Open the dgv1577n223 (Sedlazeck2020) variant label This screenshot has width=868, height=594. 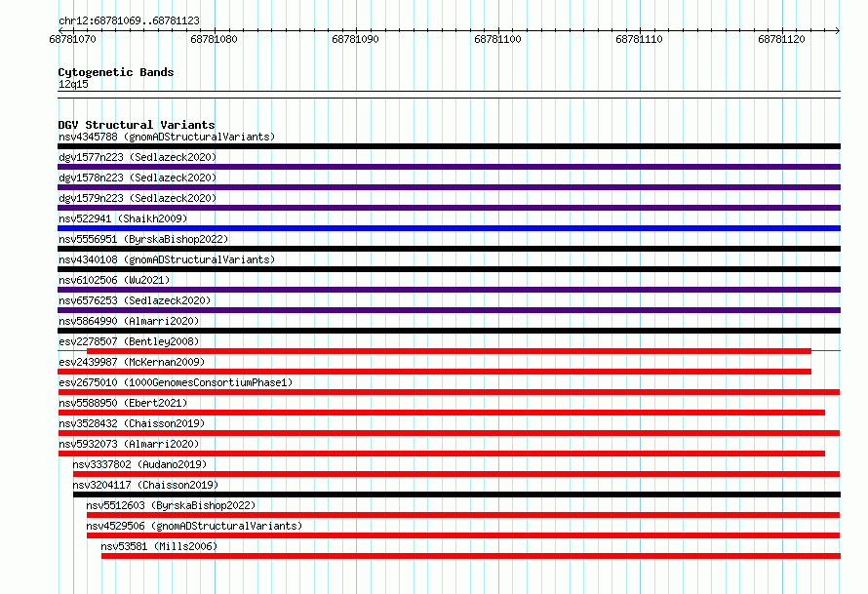tap(138, 157)
